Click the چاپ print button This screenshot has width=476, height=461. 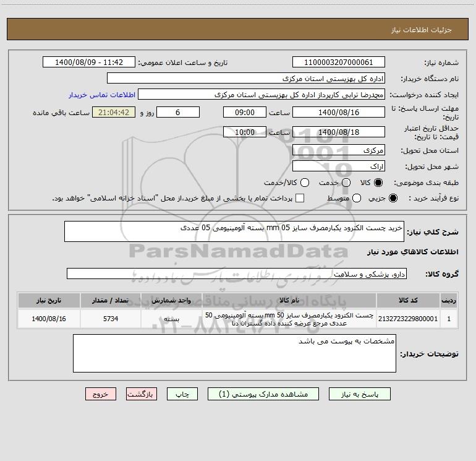pos(182,394)
